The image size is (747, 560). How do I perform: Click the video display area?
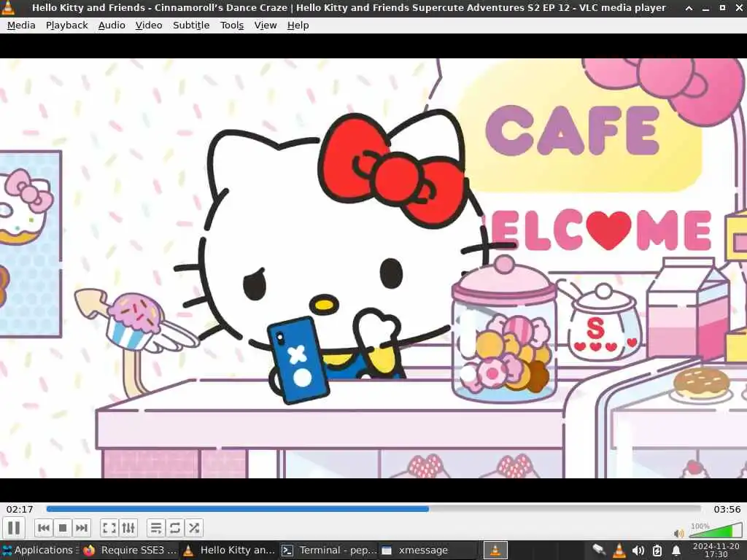point(373,268)
